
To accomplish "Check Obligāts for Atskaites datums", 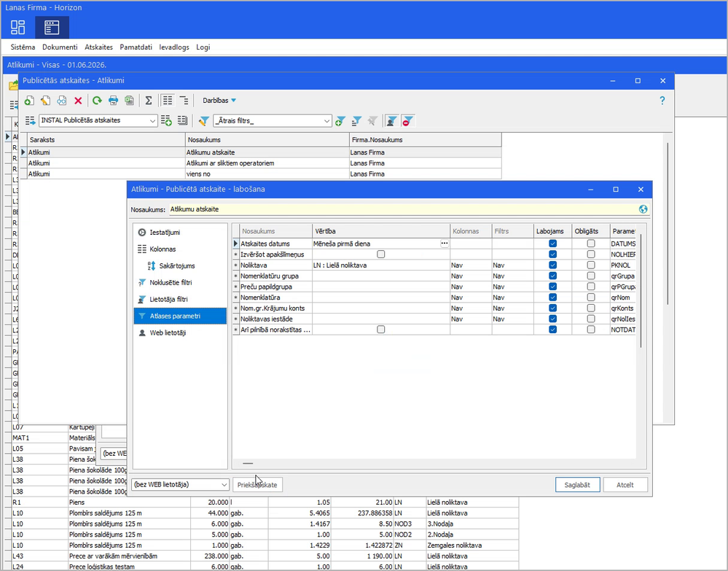I will point(590,244).
